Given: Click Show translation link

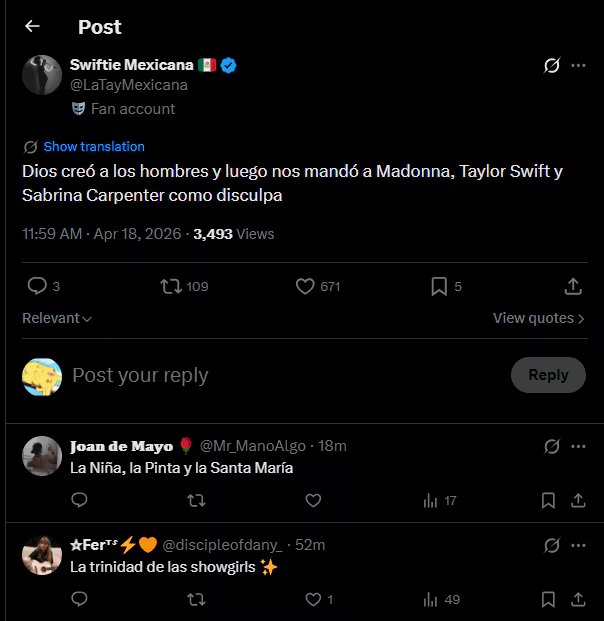Looking at the screenshot, I should click(93, 146).
